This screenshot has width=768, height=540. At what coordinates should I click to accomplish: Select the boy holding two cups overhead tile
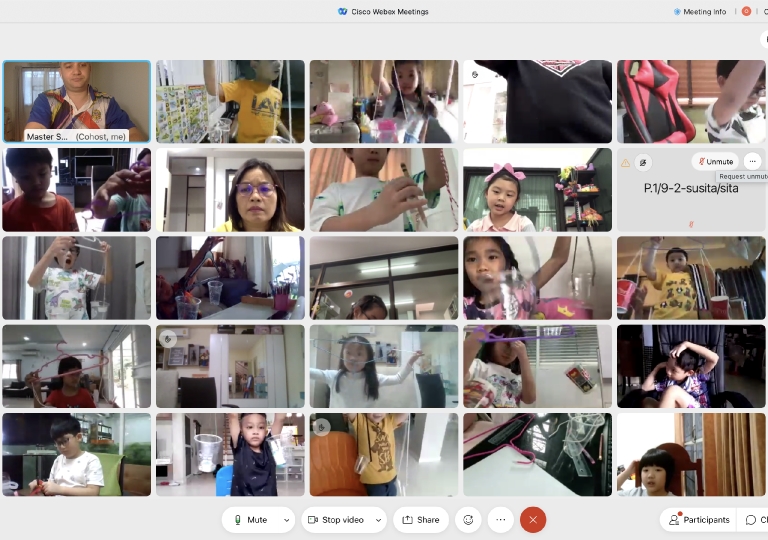coord(230,454)
